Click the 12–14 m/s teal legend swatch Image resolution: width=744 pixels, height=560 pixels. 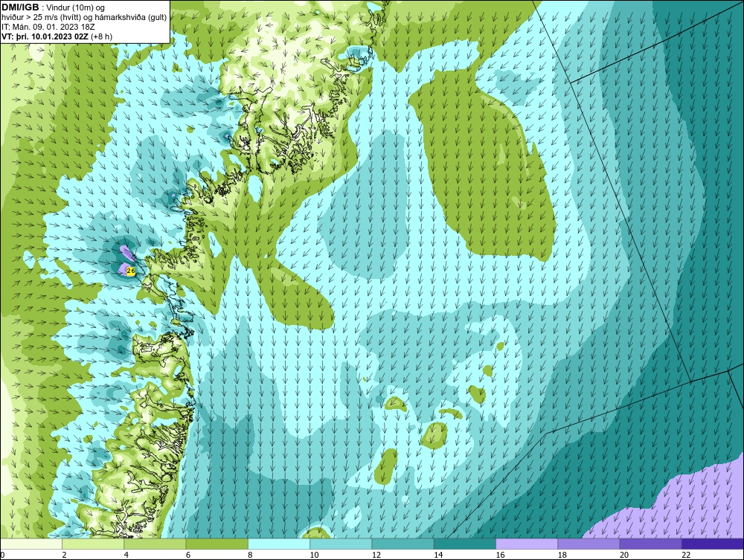tap(403, 544)
